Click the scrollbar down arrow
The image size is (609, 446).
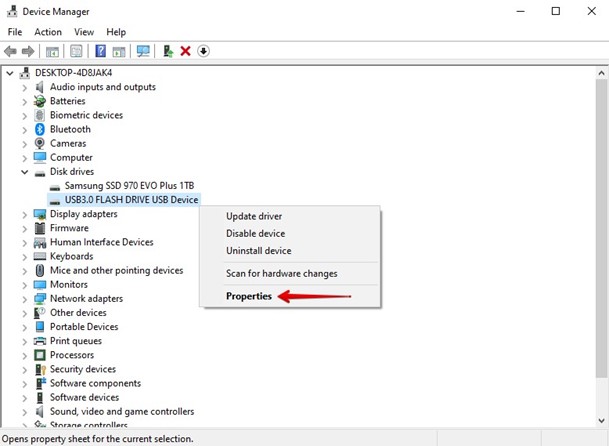click(x=601, y=420)
